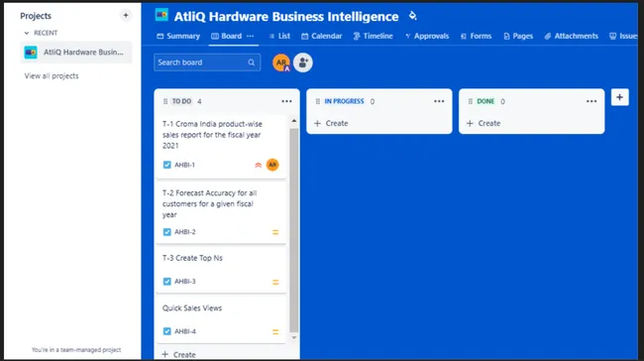Open the DONE column options menu
Image resolution: width=644 pixels, height=361 pixels.
click(x=591, y=101)
